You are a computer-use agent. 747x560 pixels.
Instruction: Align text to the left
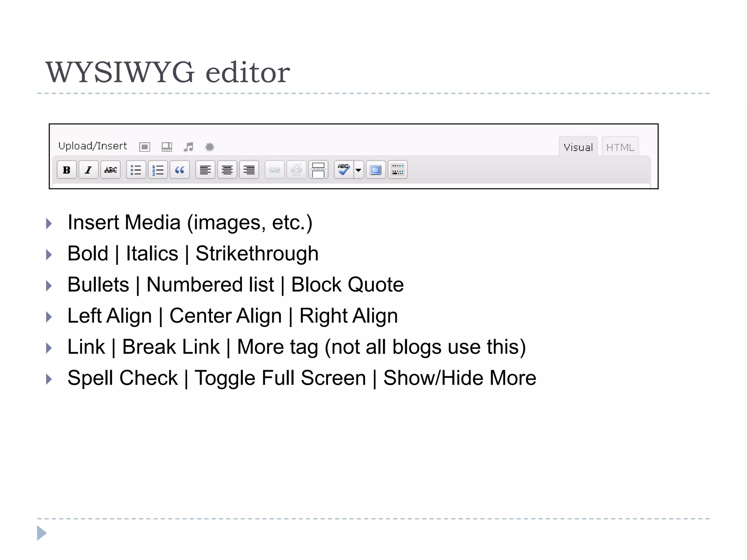pos(205,170)
